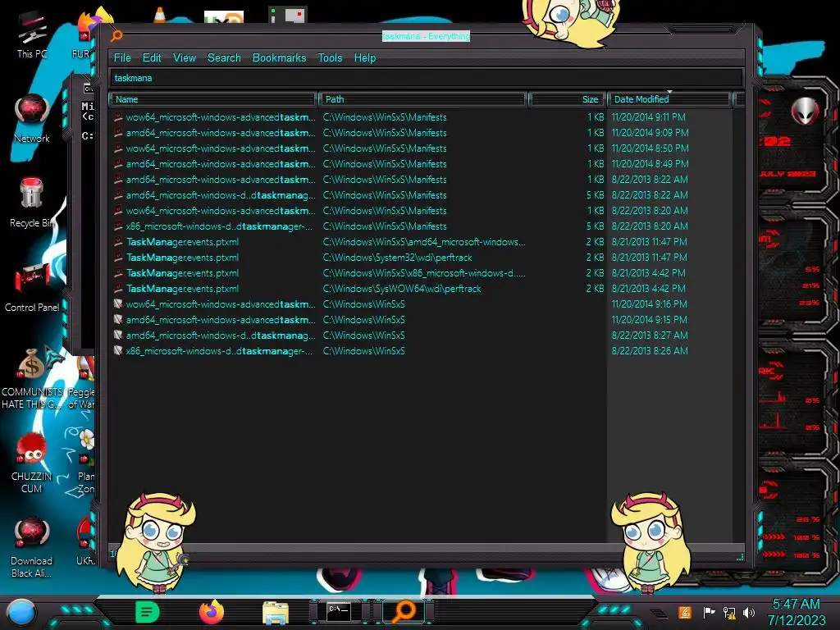
Task: Select TaskManager.events.ptxml in SysWOW64\wdi\perftrack
Action: click(183, 289)
